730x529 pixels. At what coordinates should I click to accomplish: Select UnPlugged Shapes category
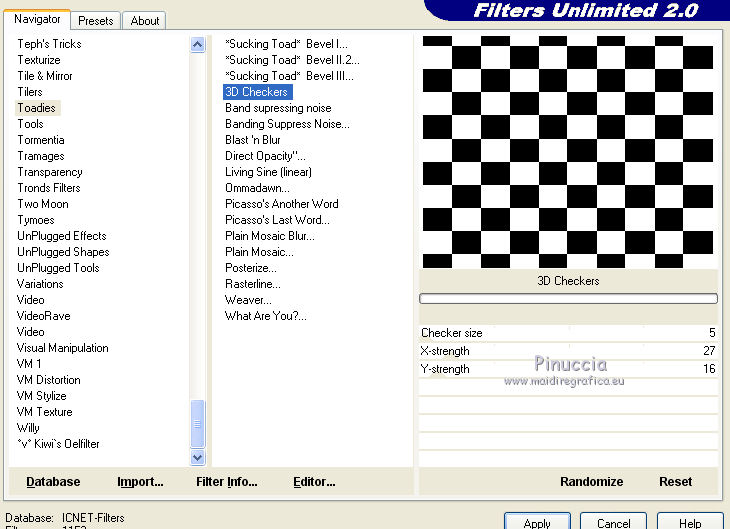click(63, 252)
